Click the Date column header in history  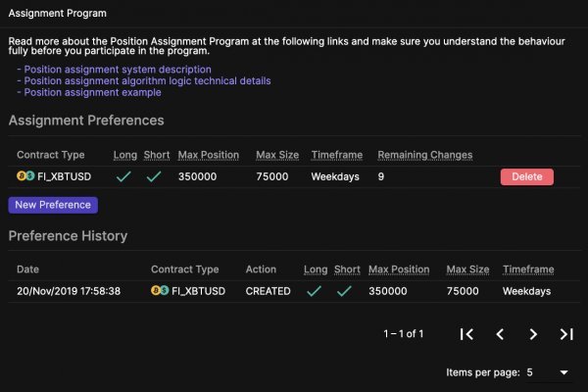point(28,269)
